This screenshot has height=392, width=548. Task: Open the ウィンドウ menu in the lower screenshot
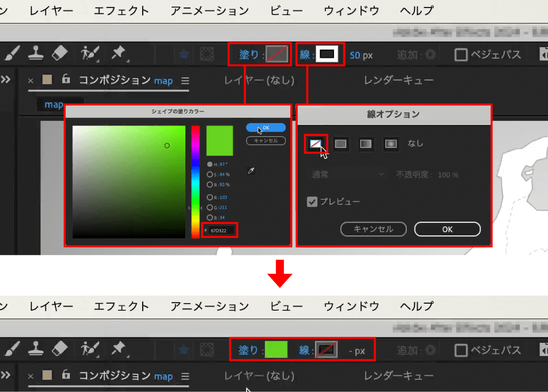[351, 306]
